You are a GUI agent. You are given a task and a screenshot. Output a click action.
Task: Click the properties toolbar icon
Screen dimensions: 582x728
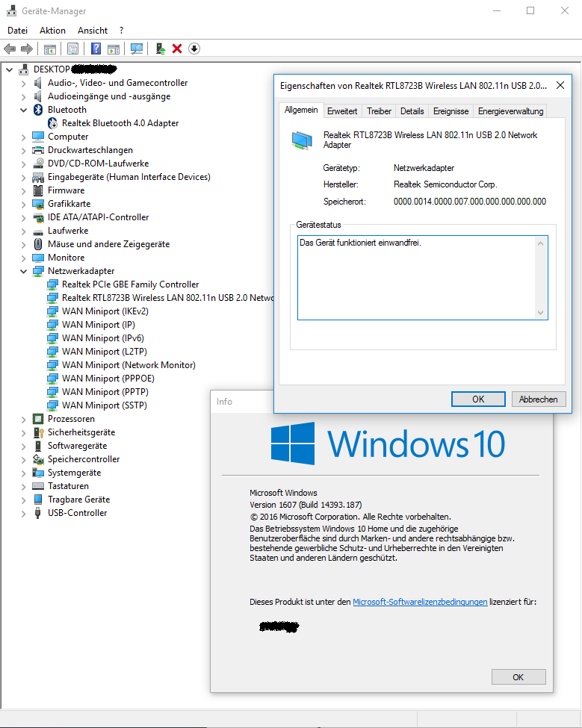coord(72,49)
